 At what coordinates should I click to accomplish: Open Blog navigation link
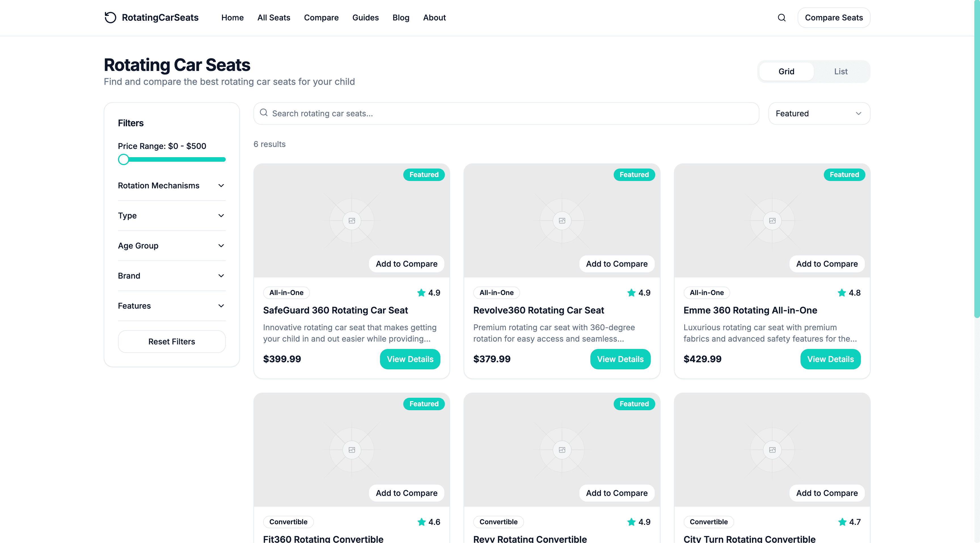click(401, 18)
